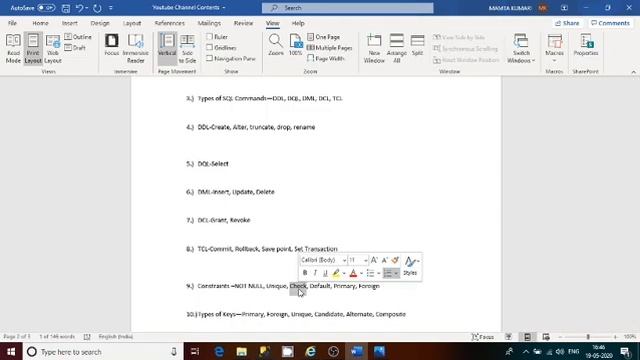Open Comments pane
Image resolution: width=640 pixels, height=360 pixels.
(x=610, y=23)
